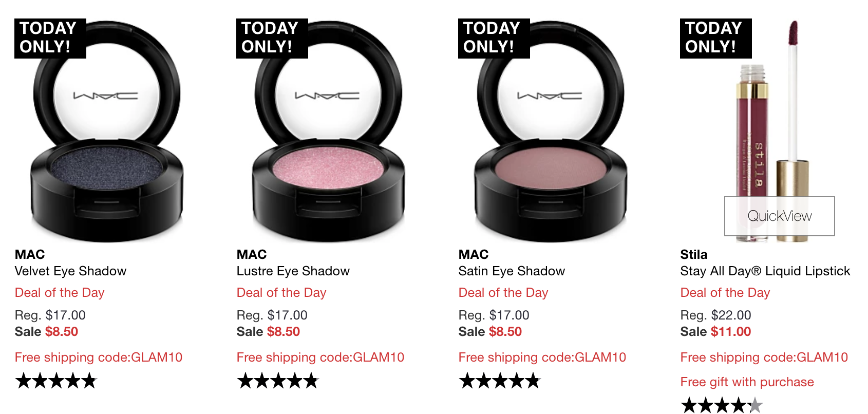Viewport: 868px width, 414px height.
Task: Open the Lustre Eye Shadow product image
Action: [328, 131]
